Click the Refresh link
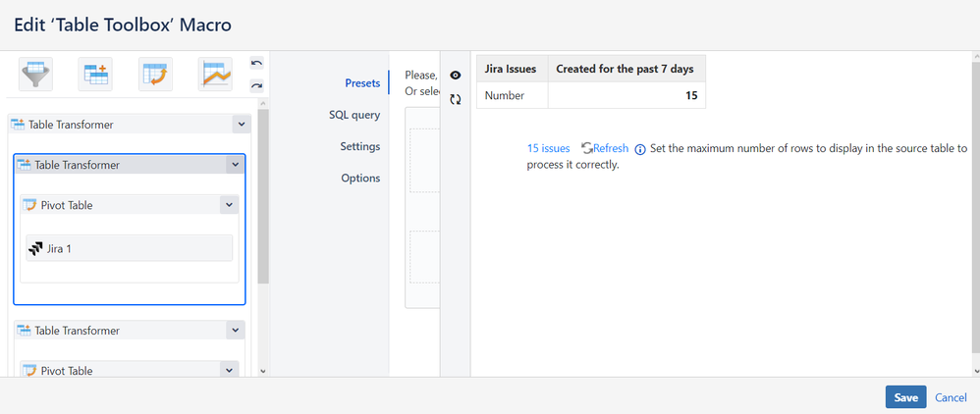 [611, 148]
